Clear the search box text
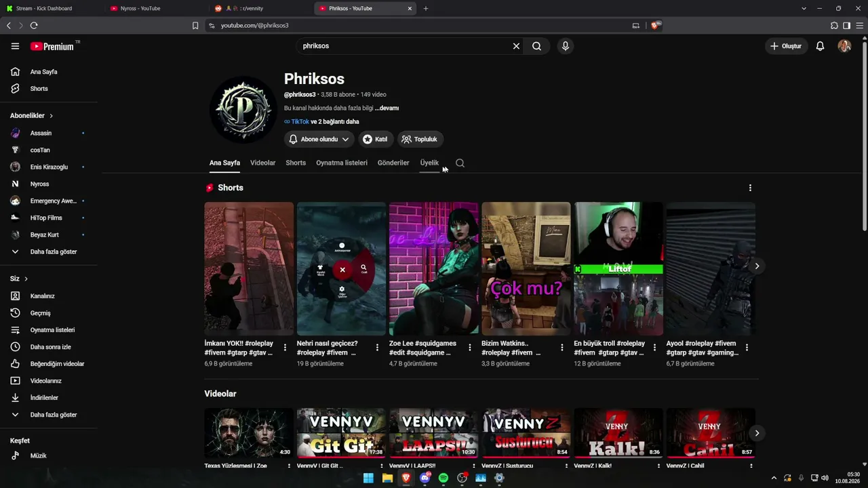Viewport: 868px width, 488px height. point(516,46)
